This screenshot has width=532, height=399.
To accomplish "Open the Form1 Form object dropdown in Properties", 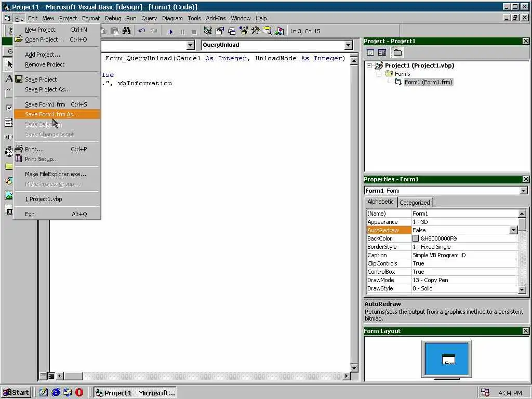I will tap(524, 191).
